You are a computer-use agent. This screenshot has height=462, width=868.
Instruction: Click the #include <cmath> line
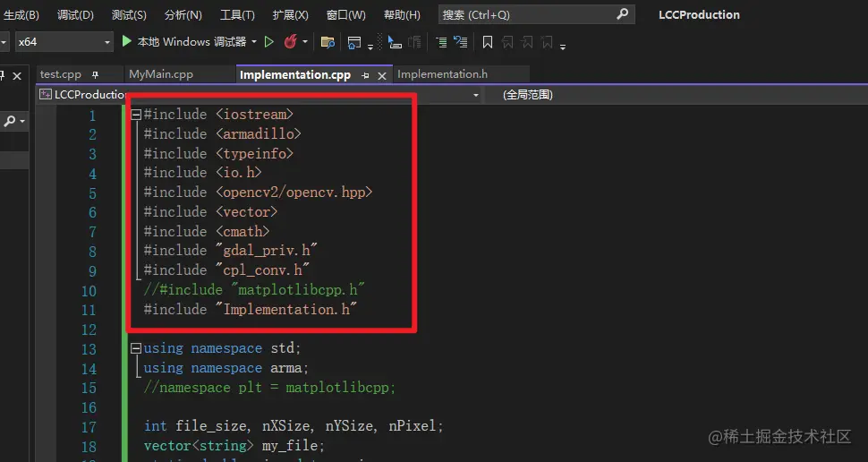(x=207, y=231)
